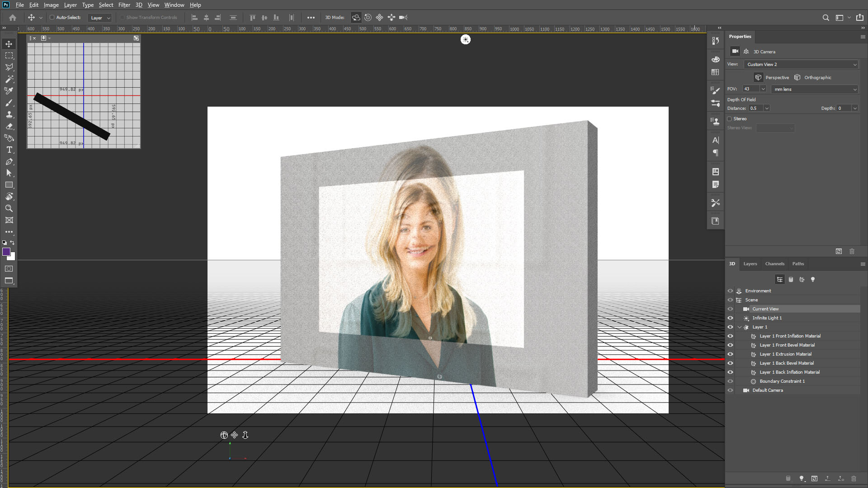Click the foreground purple color swatch
868x488 pixels.
tap(6, 252)
